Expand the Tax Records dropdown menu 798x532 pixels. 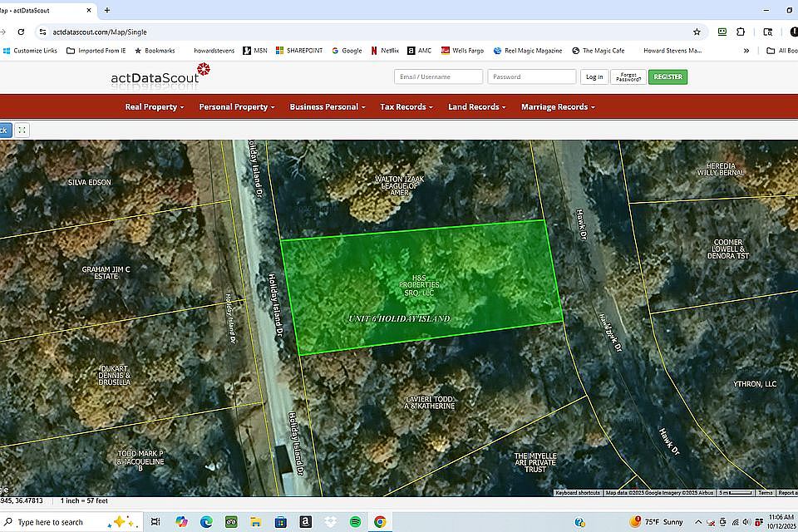coord(406,107)
